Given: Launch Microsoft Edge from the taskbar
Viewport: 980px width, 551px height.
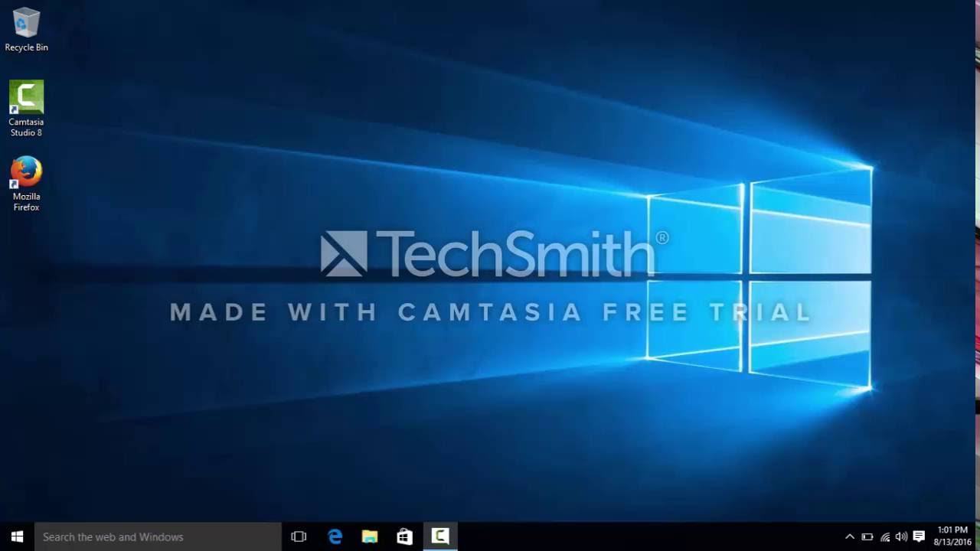Looking at the screenshot, I should pos(335,536).
